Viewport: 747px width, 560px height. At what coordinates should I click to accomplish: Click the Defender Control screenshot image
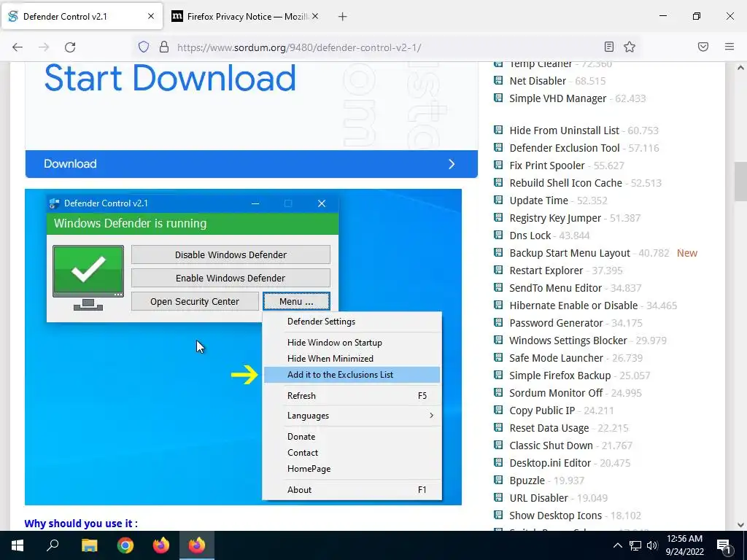(x=243, y=346)
